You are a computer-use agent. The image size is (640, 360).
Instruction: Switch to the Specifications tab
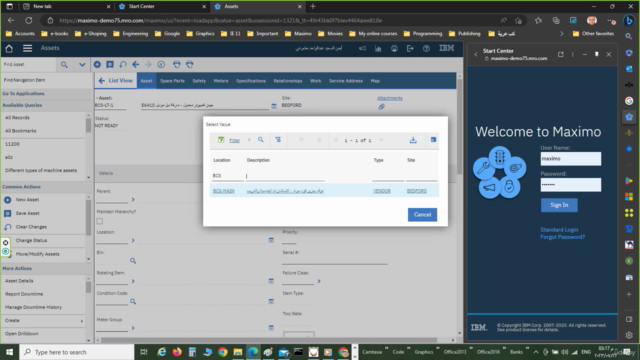click(251, 81)
